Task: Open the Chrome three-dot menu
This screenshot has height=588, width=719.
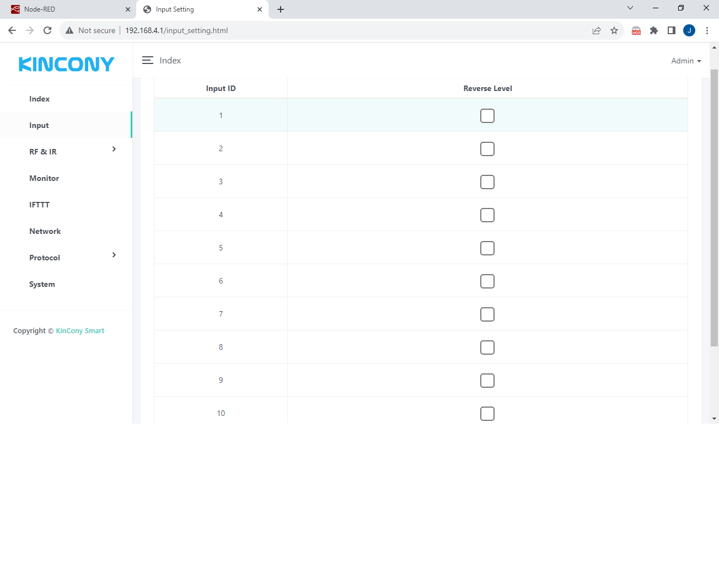Action: pos(707,30)
